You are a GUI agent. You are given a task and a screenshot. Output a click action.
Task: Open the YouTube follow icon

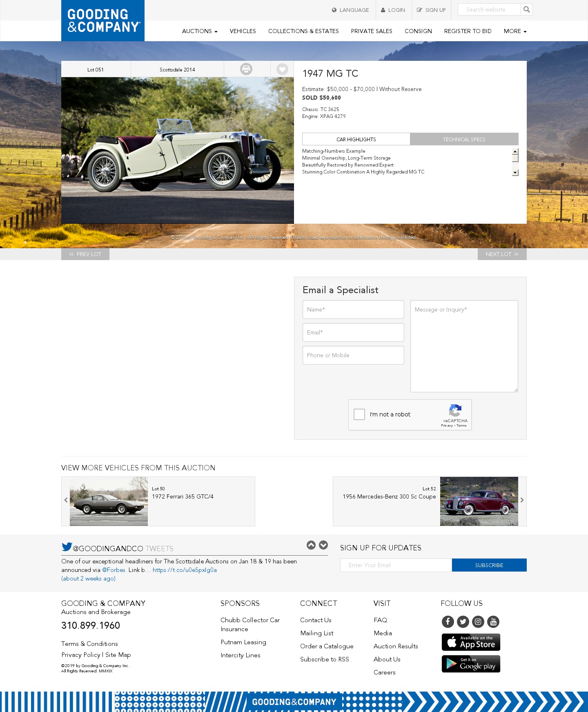click(493, 622)
